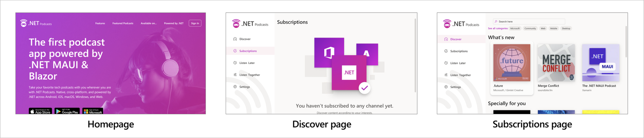Open the Merge Conflict podcast cover thumbnail
The height and width of the screenshot is (138, 644).
[556, 62]
